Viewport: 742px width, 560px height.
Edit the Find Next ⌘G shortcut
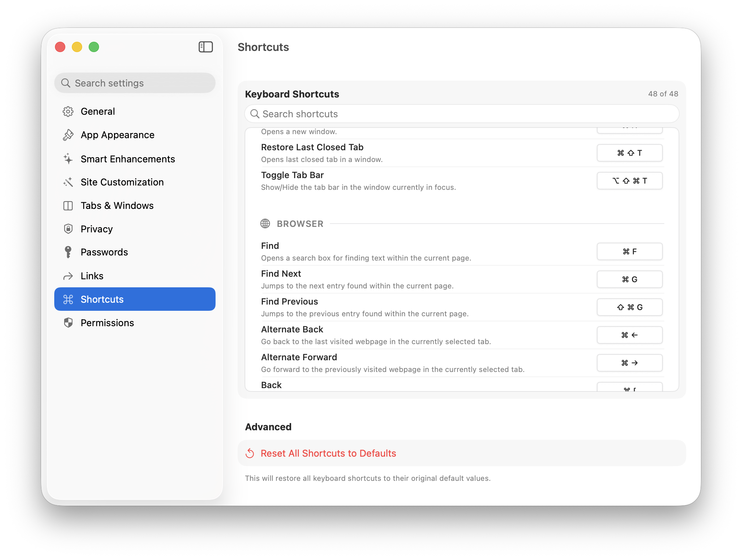[x=629, y=279]
